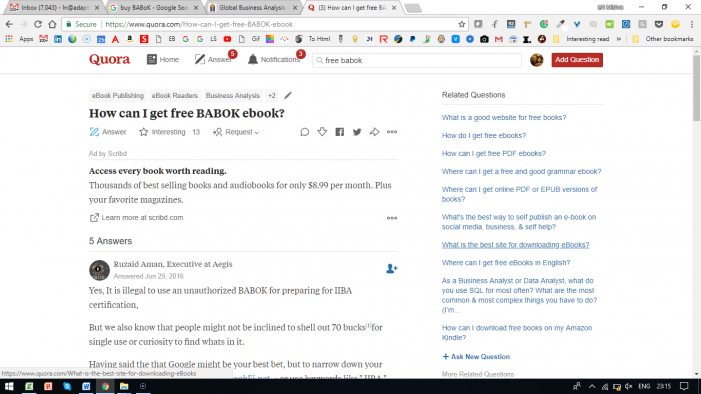This screenshot has height=394, width=701.
Task: Select the eBook Publishing topic tag
Action: [118, 96]
